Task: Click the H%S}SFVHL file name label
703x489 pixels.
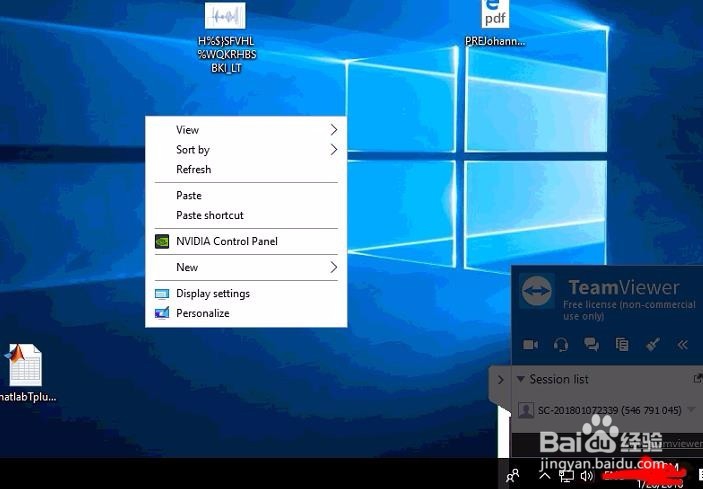Action: 227,55
